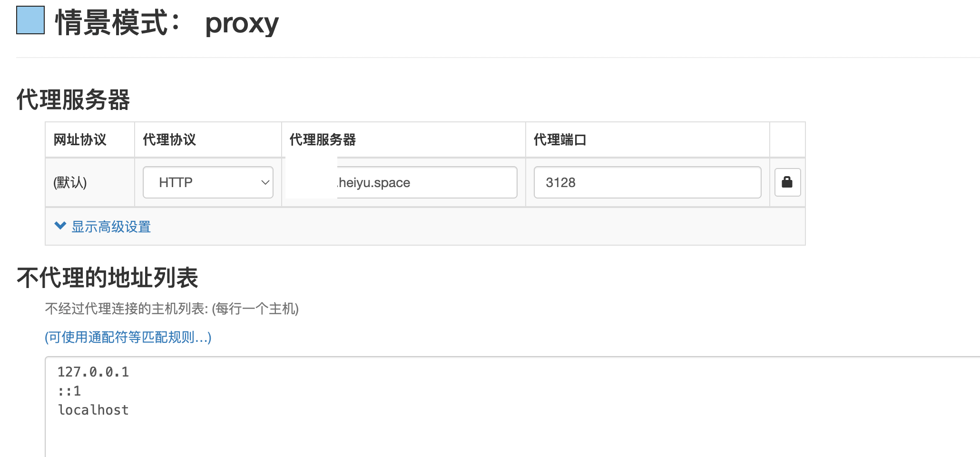This screenshot has width=980, height=457.
Task: Click the chevron icon beside 显示高级设置
Action: click(x=60, y=226)
